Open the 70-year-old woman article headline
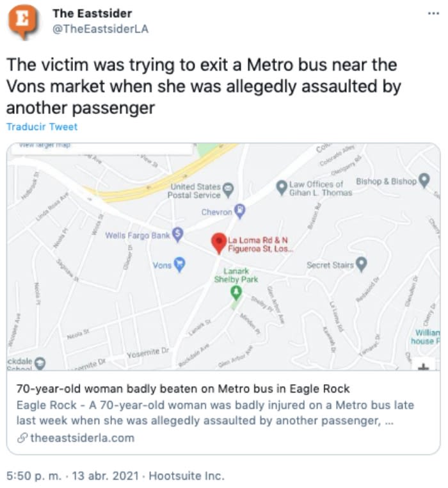The width and height of the screenshot is (448, 488). 183,389
